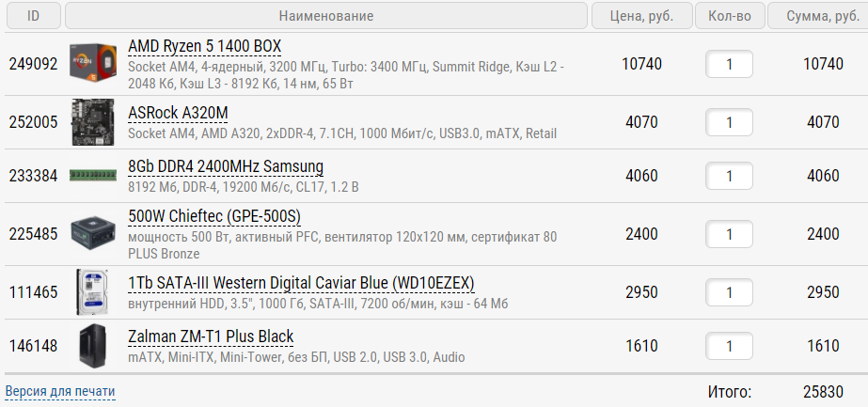This screenshot has width=868, height=407.
Task: Open the 500W Chieftec (GPE-500S) link
Action: pos(213,216)
